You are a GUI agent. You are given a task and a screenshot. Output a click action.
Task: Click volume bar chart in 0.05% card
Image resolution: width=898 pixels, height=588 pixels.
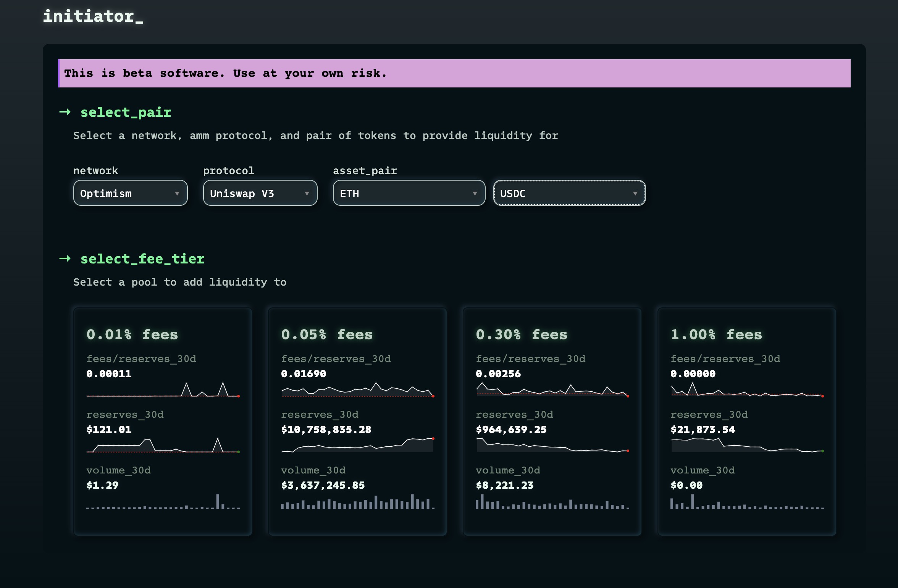(x=358, y=501)
